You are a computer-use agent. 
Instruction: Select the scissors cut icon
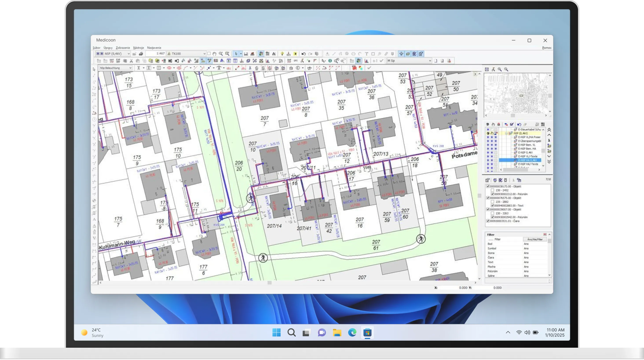coord(131,61)
